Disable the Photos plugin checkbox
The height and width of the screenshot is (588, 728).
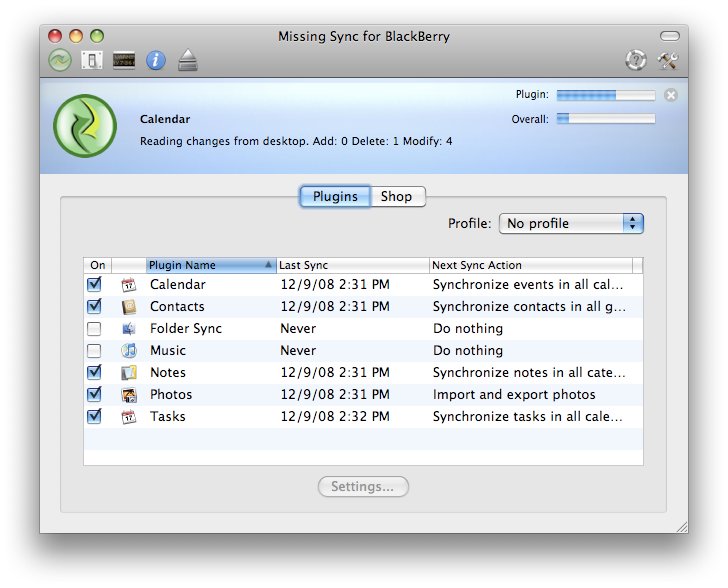(x=95, y=395)
